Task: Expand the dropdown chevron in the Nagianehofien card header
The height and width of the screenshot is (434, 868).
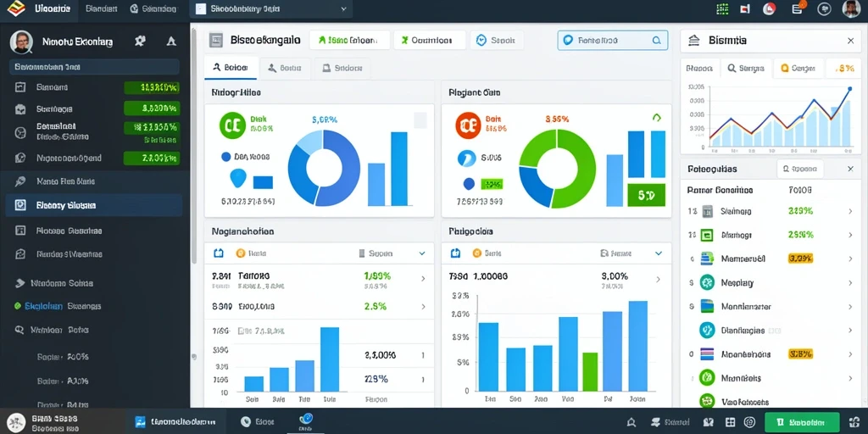Action: (422, 253)
